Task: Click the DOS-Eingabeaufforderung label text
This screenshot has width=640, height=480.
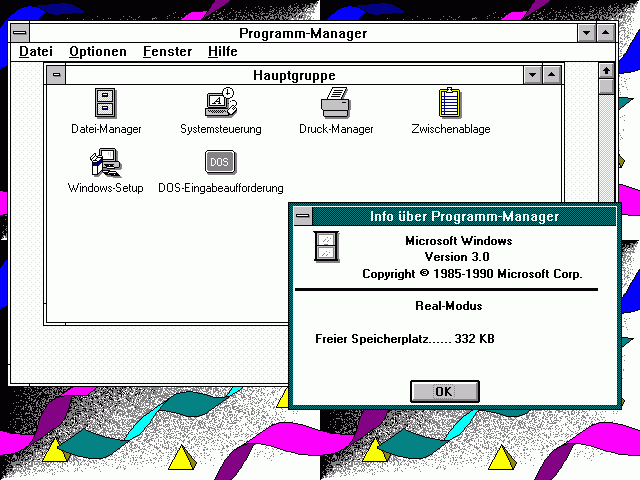Action: click(x=221, y=188)
